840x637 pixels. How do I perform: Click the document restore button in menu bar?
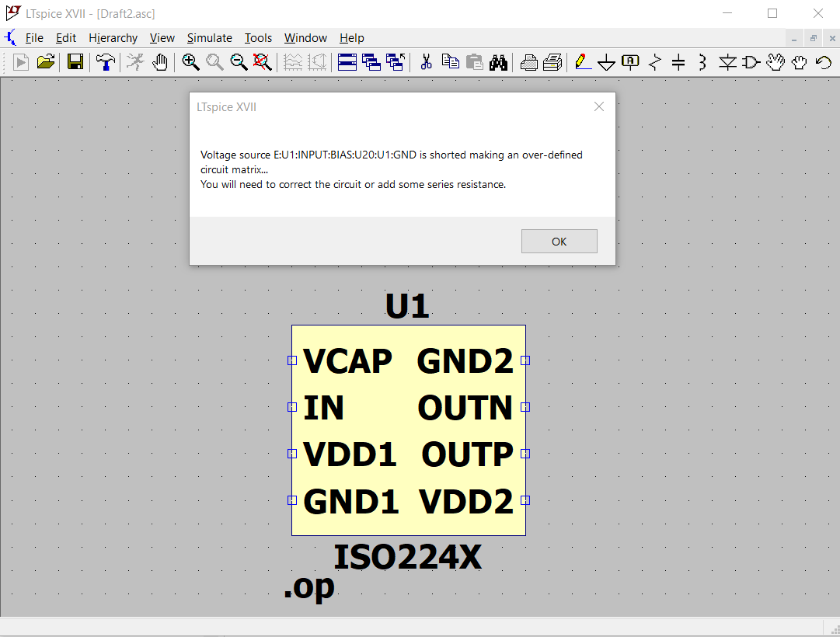click(x=814, y=39)
